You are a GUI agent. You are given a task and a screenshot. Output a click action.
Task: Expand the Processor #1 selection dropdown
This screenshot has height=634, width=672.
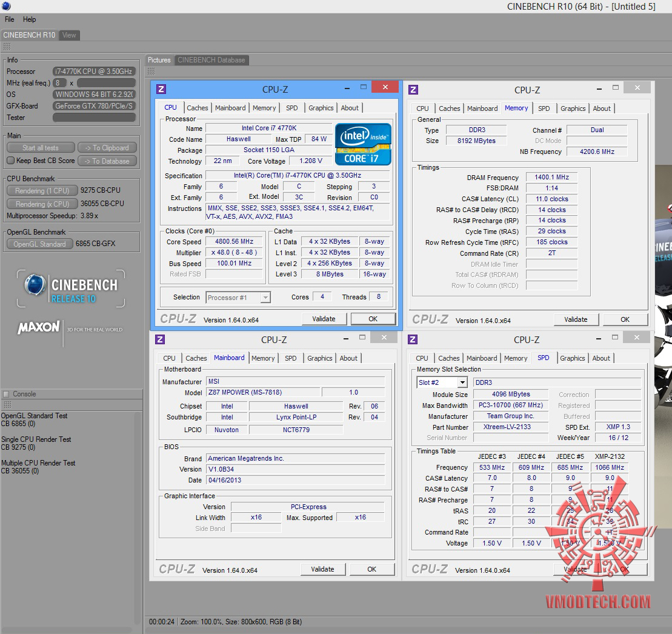(x=266, y=298)
